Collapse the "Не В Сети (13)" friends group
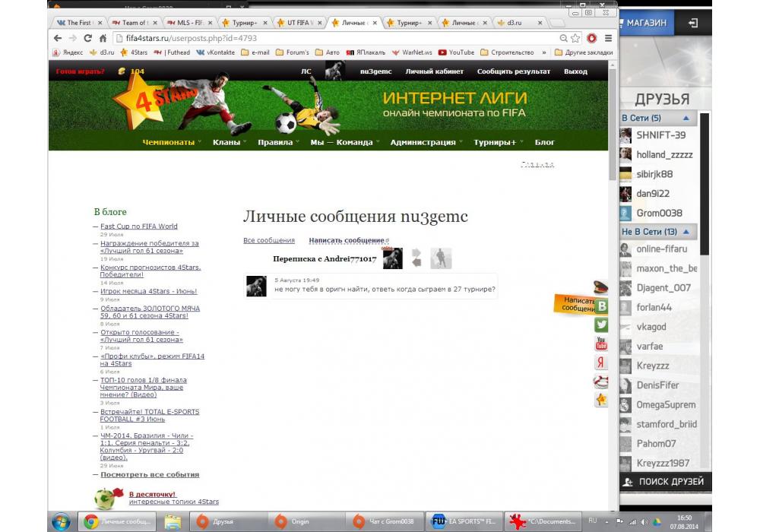This screenshot has height=532, width=760. [x=686, y=232]
